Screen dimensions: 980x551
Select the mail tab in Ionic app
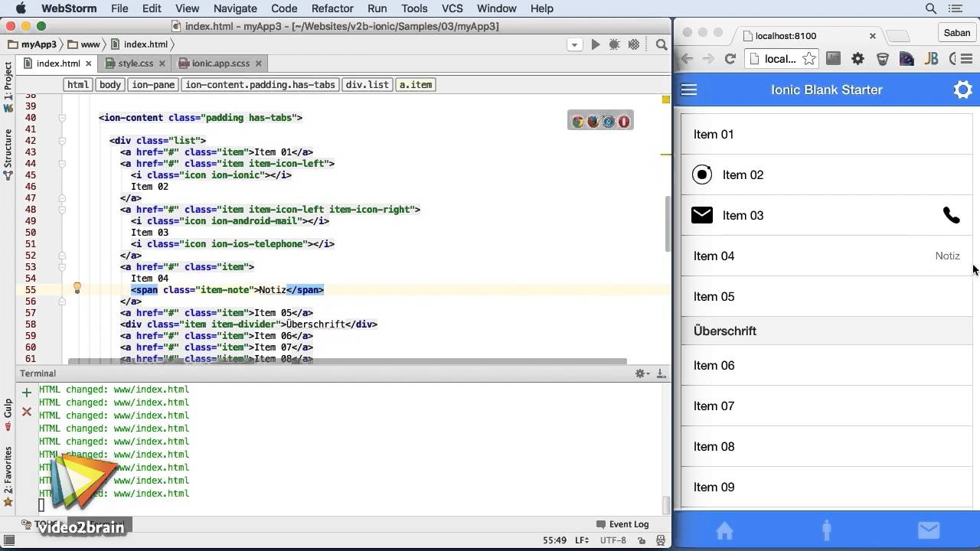[929, 530]
